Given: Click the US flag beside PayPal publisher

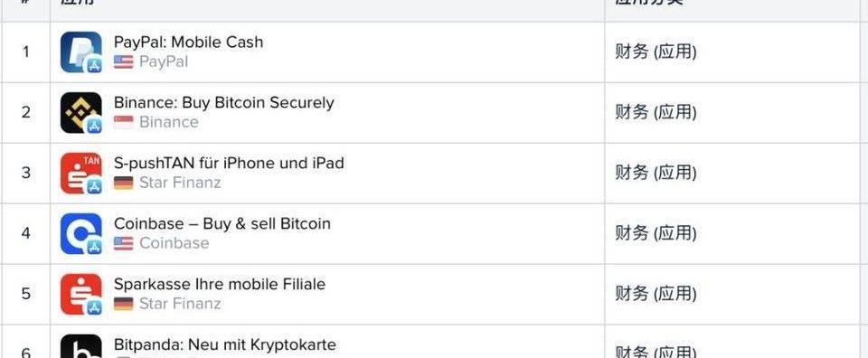Looking at the screenshot, I should click(124, 62).
